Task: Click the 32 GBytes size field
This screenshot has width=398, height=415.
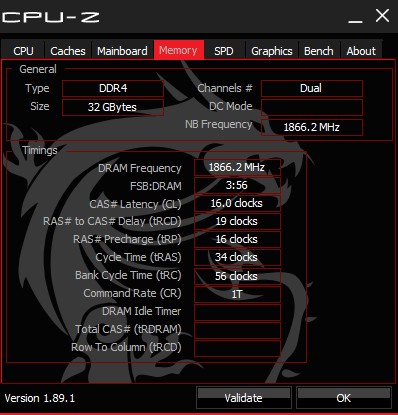Action: (113, 107)
